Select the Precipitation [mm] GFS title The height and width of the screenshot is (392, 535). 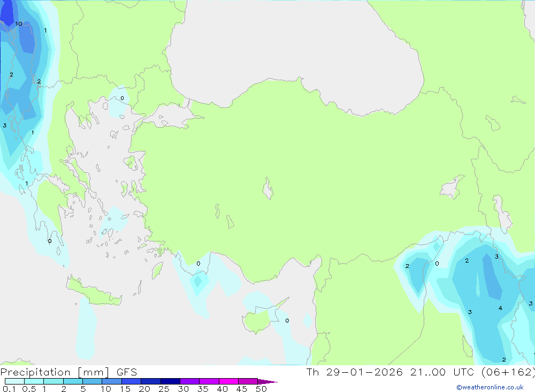(x=68, y=372)
